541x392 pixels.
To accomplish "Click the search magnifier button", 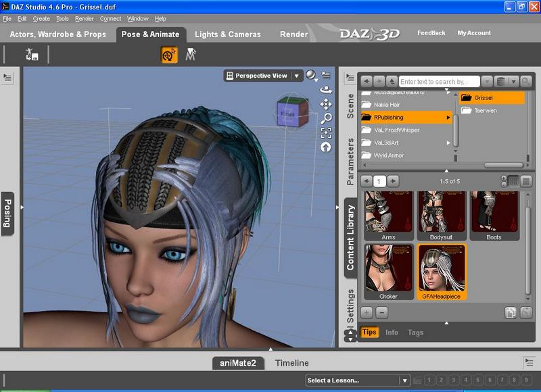I will pos(525,82).
